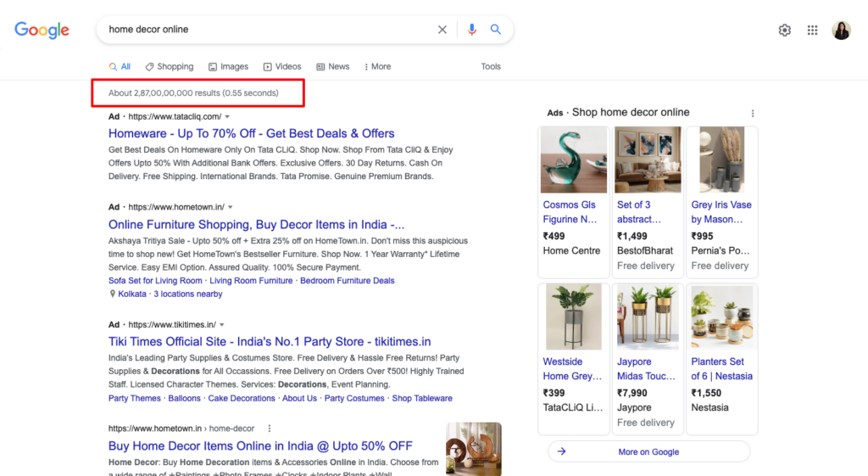Image resolution: width=868 pixels, height=476 pixels.
Task: Switch to the Shopping tab
Action: 170,66
